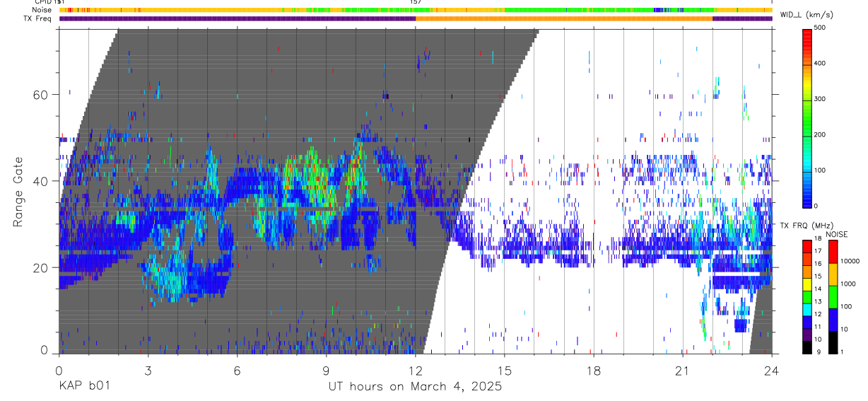Click the '9' label on the TX FRQ scale
Image resolution: width=868 pixels, height=401 pixels.
click(x=819, y=352)
